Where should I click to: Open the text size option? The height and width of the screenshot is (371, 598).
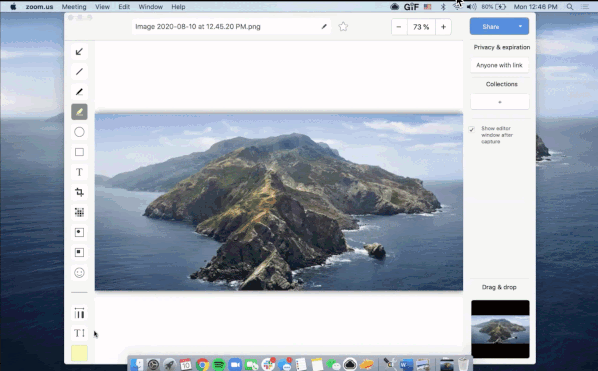click(79, 333)
